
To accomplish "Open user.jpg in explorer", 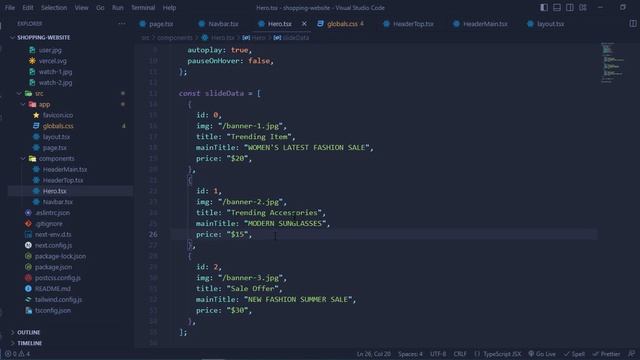I will tap(50, 50).
